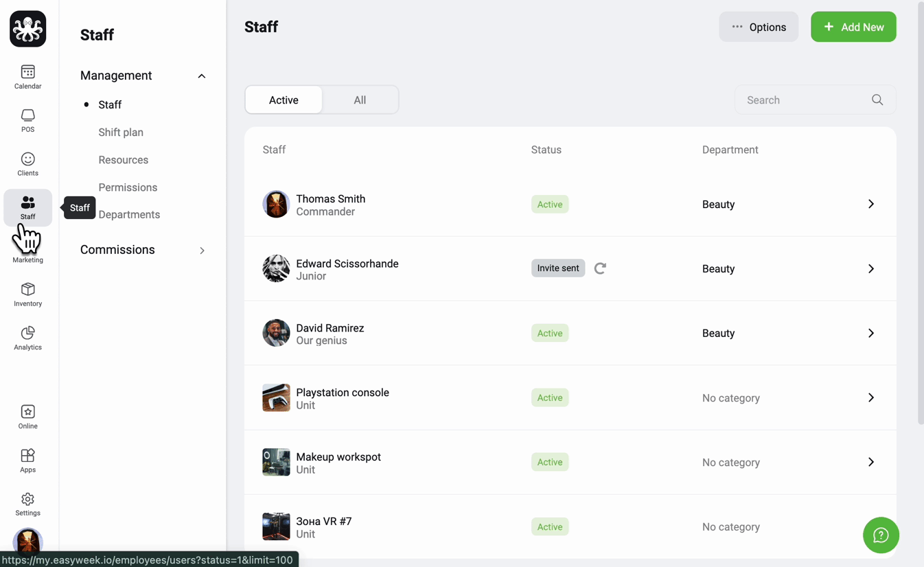Click Playstation console's Active badge
This screenshot has height=567, width=924.
(x=550, y=397)
